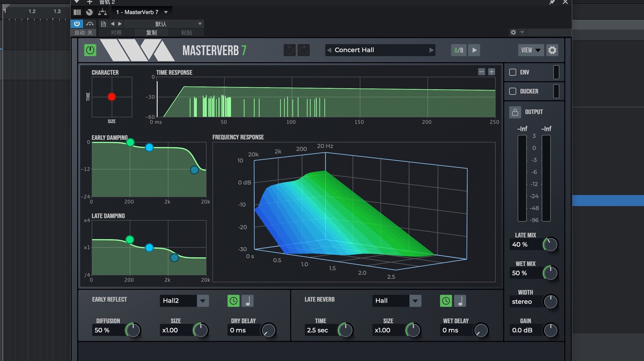Image resolution: width=644 pixels, height=361 pixels.
Task: Click the 对照 (compare) button
Action: pos(116,33)
